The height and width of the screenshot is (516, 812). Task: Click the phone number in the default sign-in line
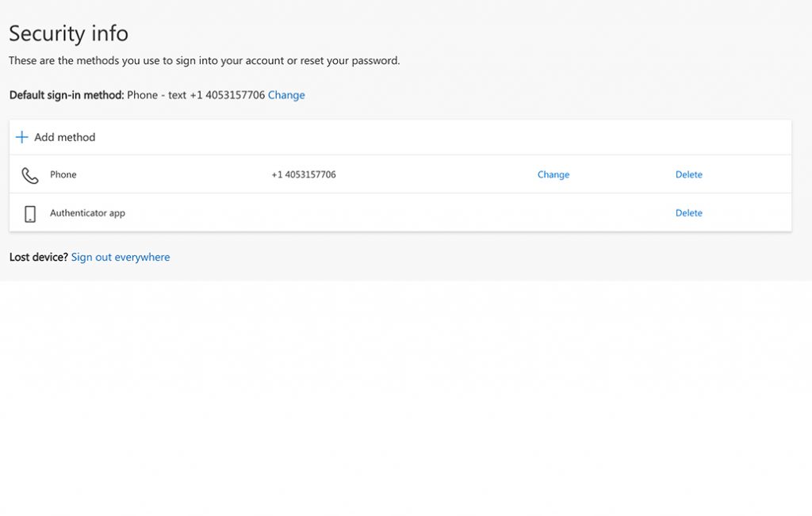(227, 95)
